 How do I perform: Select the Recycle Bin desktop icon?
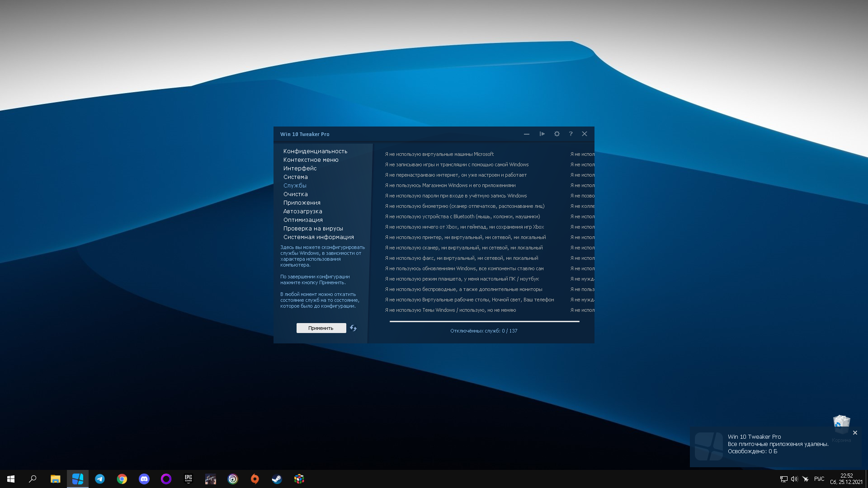(841, 428)
